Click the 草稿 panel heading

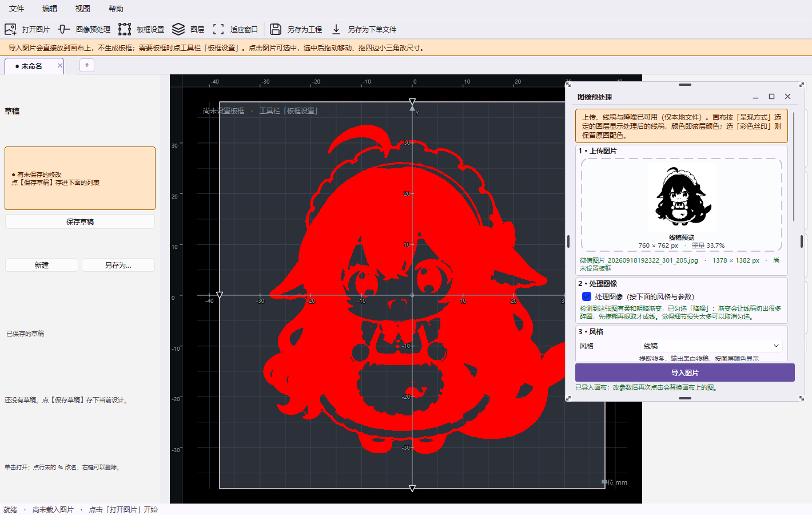point(12,111)
